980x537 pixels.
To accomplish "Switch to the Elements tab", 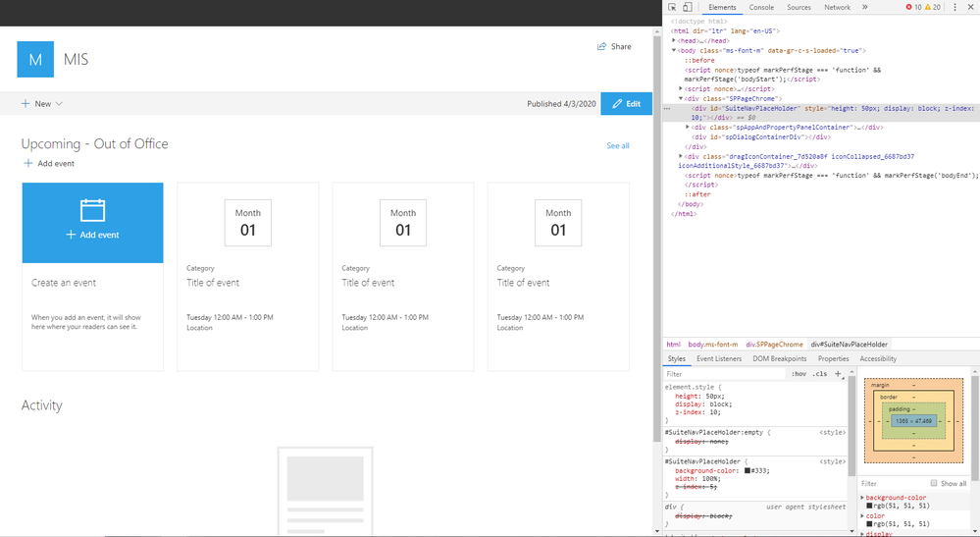I will click(722, 8).
